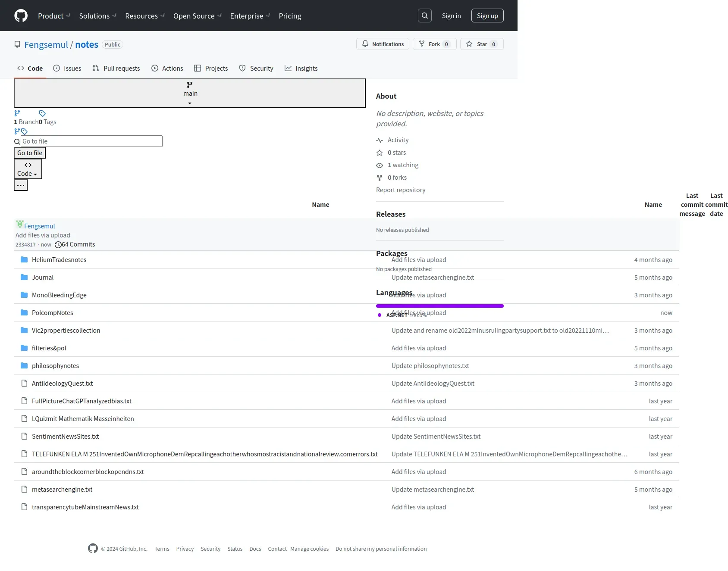Open the Projects tab
Image resolution: width=728 pixels, height=571 pixels.
(x=211, y=68)
